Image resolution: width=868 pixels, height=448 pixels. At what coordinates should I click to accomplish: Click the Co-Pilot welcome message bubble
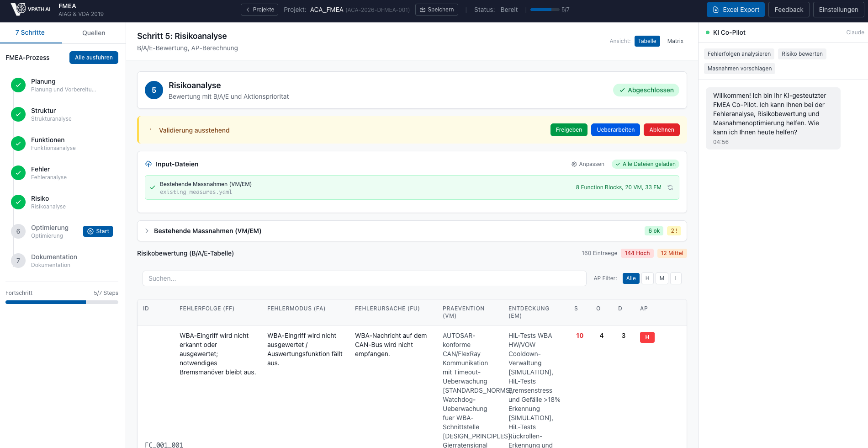click(773, 118)
